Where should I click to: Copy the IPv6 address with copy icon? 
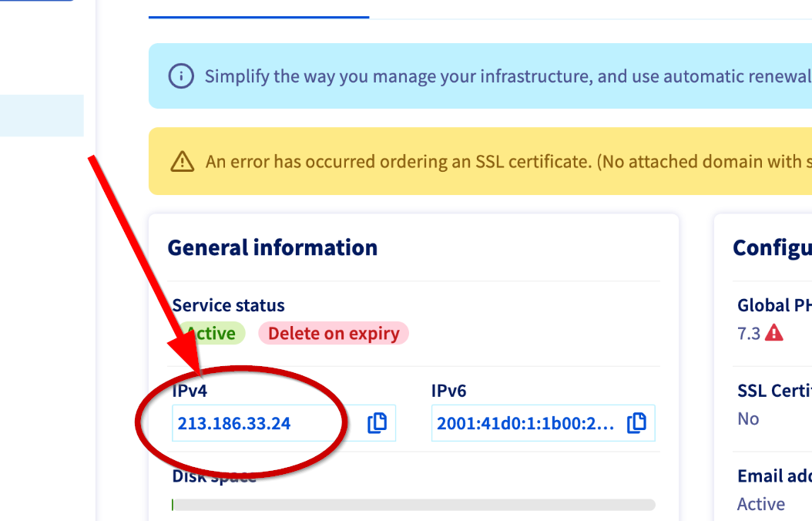[x=636, y=423]
